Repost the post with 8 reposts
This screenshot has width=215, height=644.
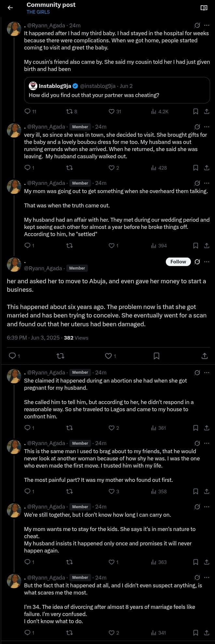(69, 111)
